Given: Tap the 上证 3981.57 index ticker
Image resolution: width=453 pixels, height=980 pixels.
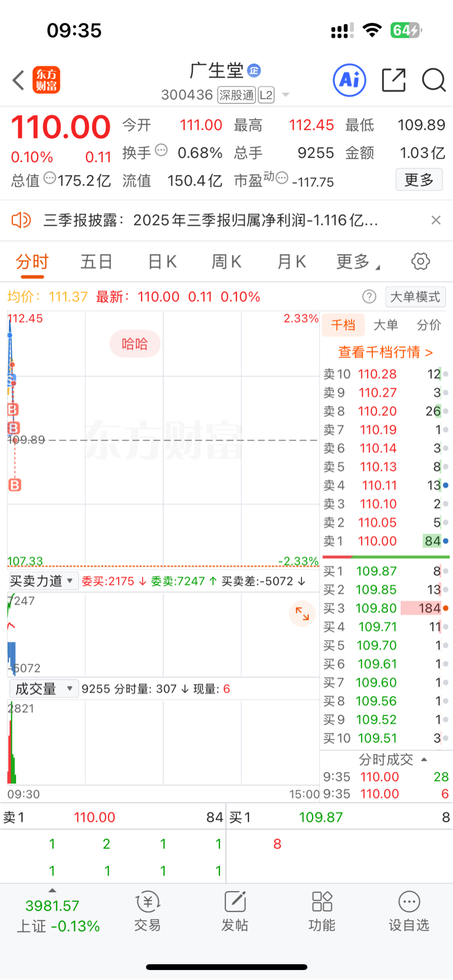Looking at the screenshot, I should tap(58, 916).
